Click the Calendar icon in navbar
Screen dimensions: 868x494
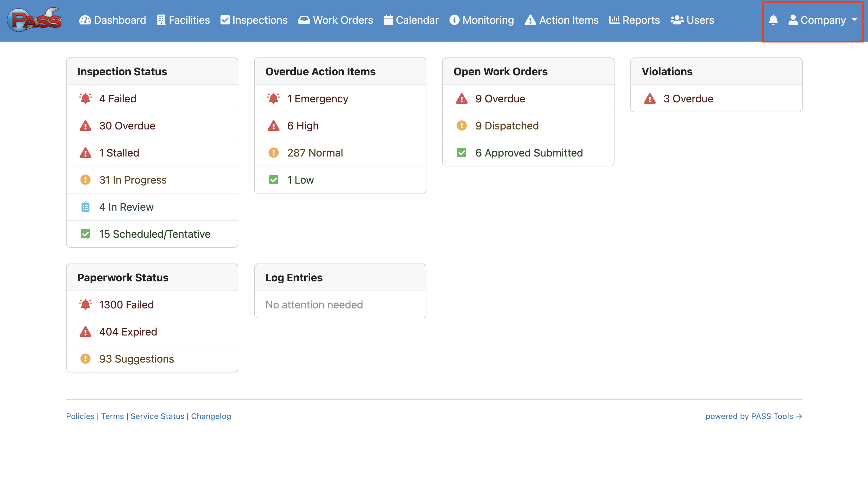(388, 20)
